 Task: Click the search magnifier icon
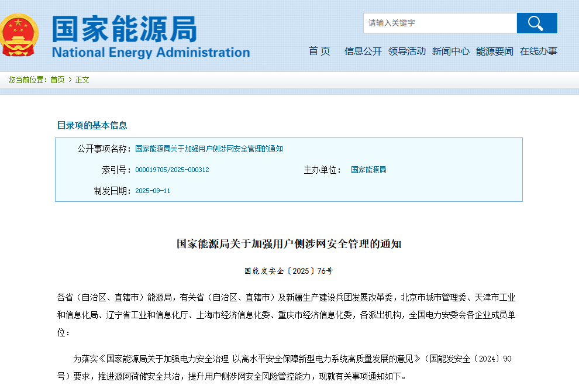click(x=536, y=23)
